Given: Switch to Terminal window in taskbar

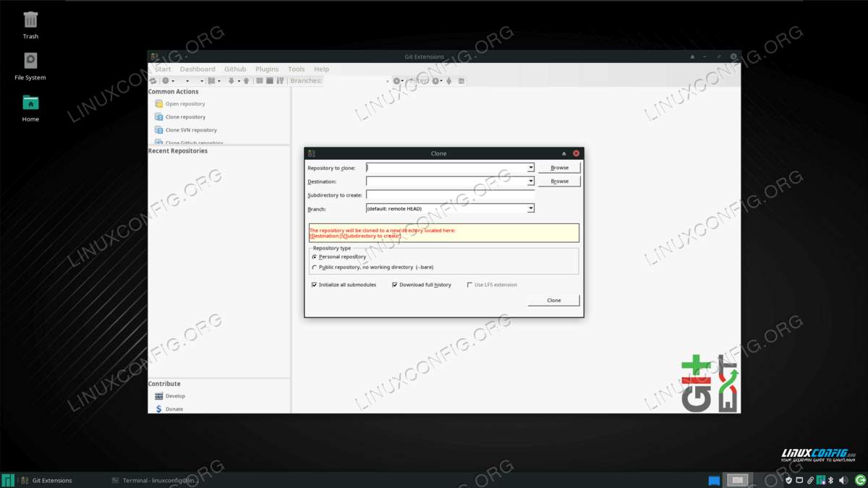Looking at the screenshot, I should click(x=154, y=480).
